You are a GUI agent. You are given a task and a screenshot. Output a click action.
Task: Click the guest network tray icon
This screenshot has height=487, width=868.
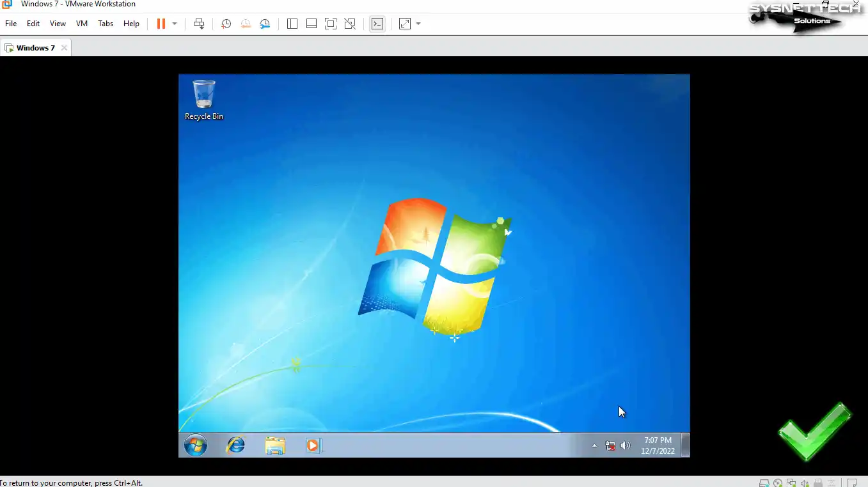point(610,445)
